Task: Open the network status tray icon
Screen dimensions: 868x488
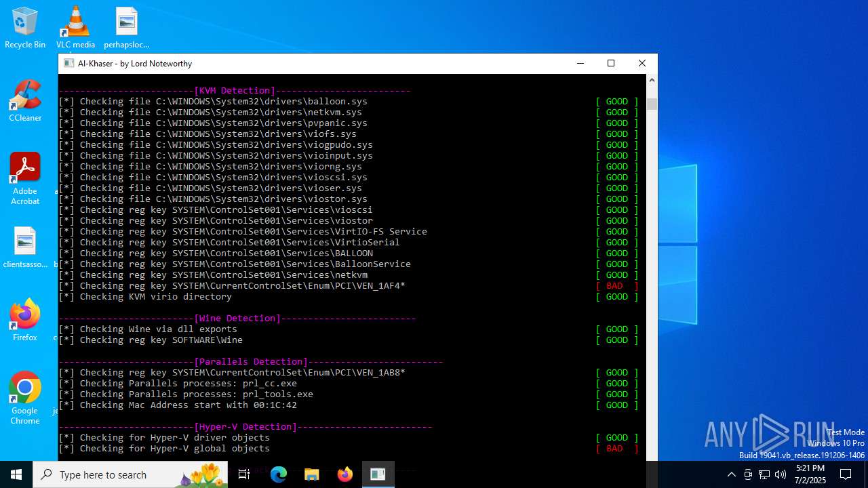Action: tap(764, 474)
